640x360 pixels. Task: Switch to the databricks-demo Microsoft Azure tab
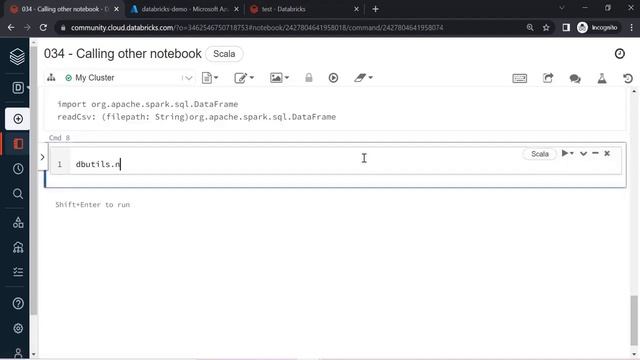[184, 9]
